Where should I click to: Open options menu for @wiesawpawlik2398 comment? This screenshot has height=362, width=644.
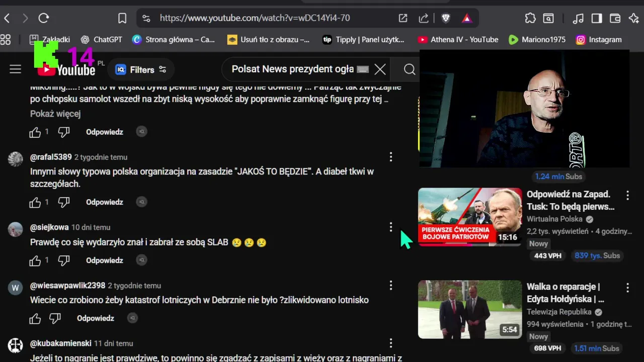pos(391,286)
